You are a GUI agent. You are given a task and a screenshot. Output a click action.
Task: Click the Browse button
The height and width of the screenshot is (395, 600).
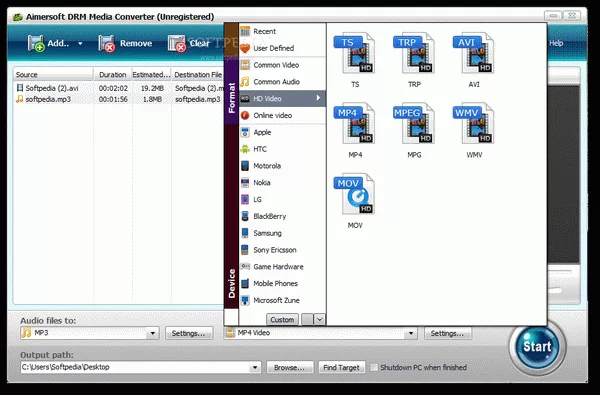[290, 367]
